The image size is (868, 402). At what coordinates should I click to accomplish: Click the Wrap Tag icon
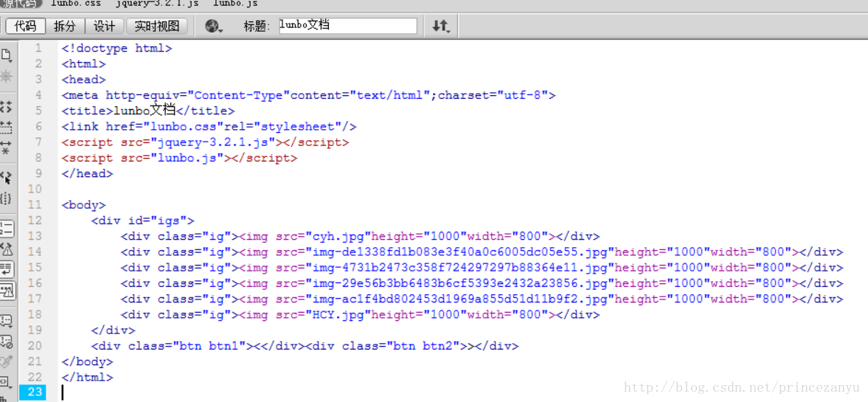click(7, 361)
